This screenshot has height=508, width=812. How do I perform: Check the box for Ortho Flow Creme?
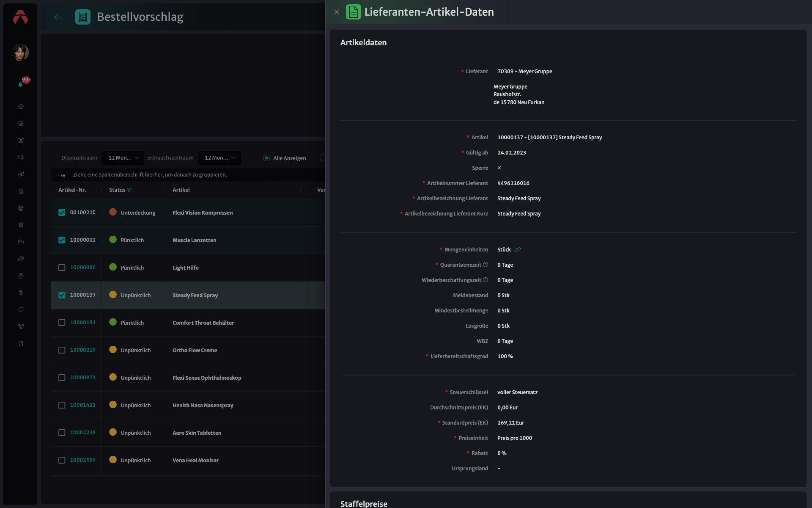click(62, 350)
